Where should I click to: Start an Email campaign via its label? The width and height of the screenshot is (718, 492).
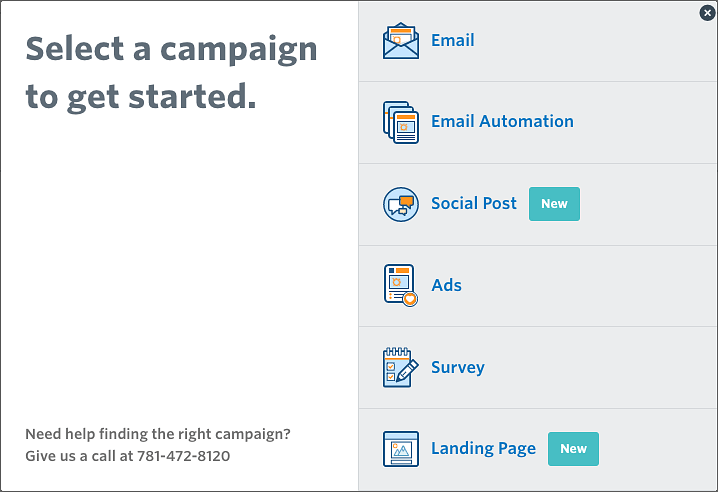[452, 41]
